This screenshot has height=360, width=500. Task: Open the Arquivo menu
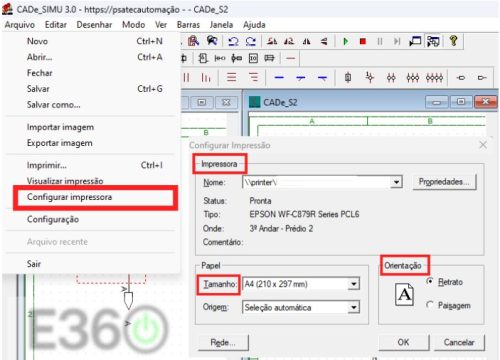[20, 25]
